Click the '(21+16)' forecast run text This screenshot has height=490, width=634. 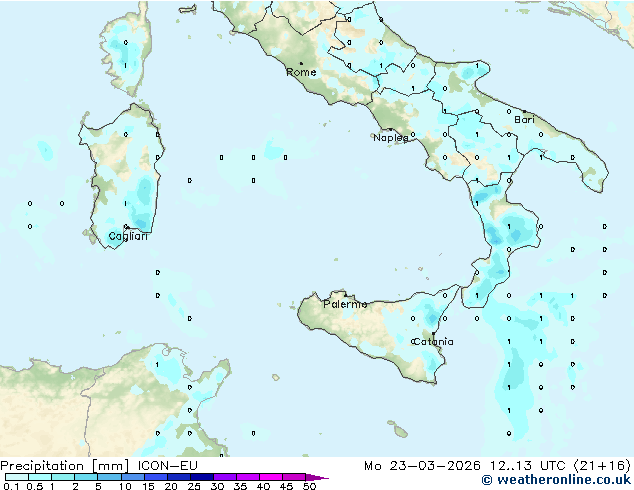[x=602, y=466]
